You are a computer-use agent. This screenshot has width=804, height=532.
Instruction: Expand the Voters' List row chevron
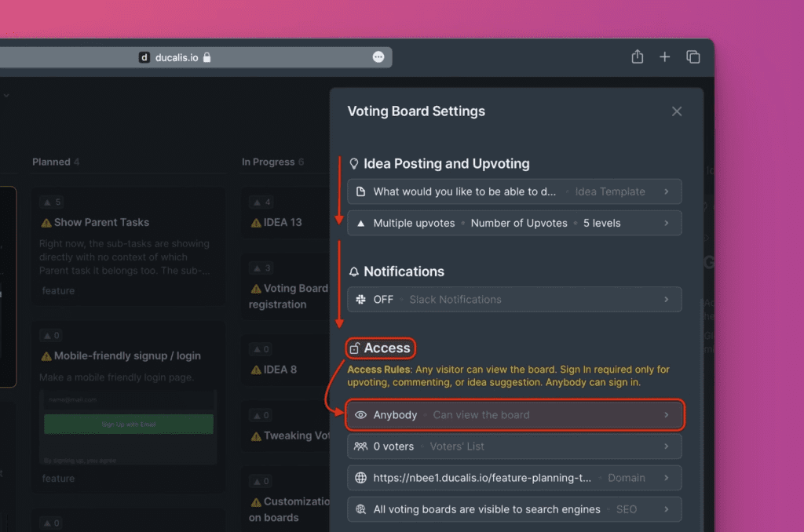click(x=667, y=446)
